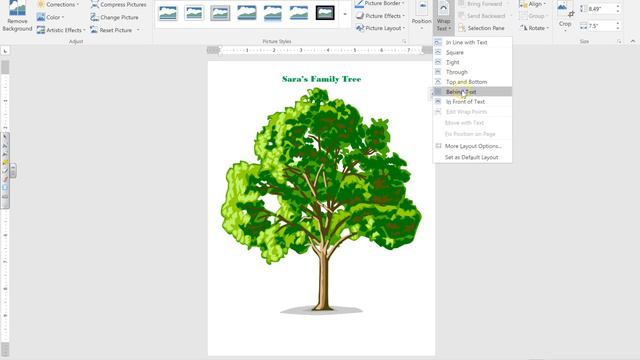
Task: Click the Tight wrap icon in menu
Action: [438, 62]
